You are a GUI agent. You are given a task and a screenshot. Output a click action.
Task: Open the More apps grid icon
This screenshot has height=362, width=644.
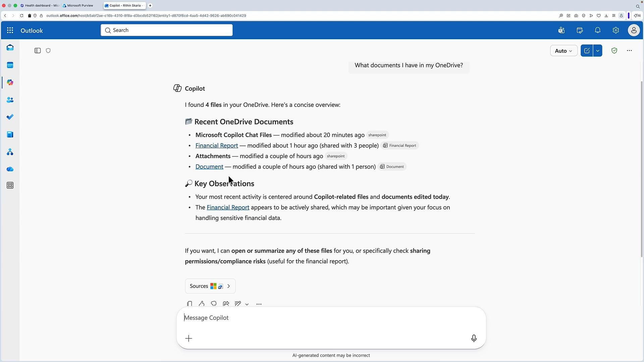click(10, 185)
